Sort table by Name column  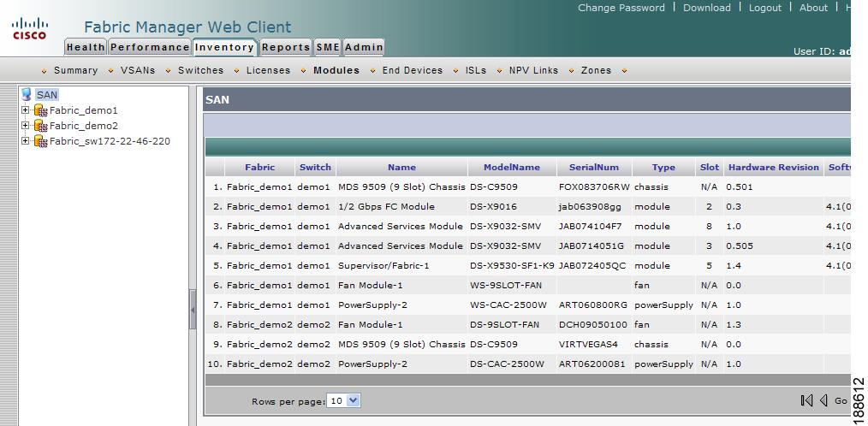click(401, 167)
